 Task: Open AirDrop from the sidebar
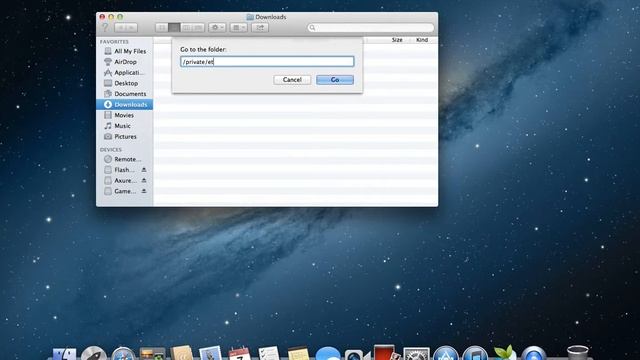(x=125, y=62)
